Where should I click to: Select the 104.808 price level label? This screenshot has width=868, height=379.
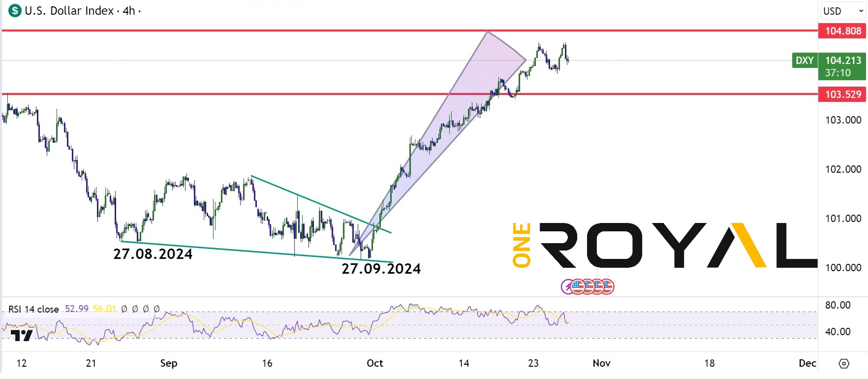[x=842, y=31]
